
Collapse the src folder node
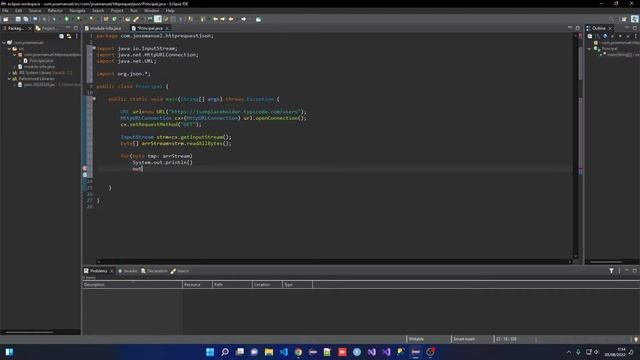9,49
